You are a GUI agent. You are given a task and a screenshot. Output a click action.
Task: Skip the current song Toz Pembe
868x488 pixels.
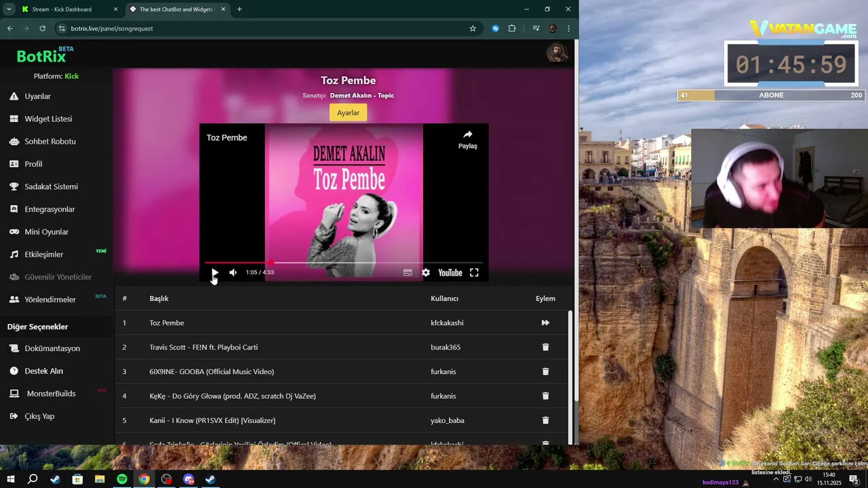point(545,323)
